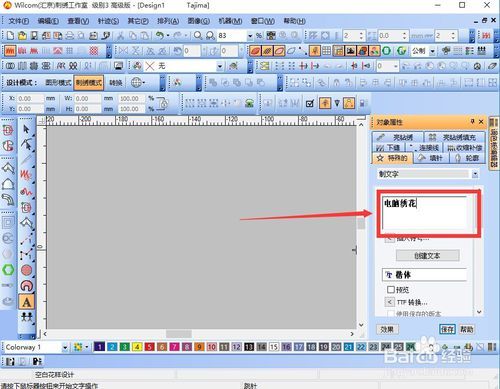The height and width of the screenshot is (389, 500).
Task: Click the red dotted circle stitch type icon
Action: tap(94, 51)
